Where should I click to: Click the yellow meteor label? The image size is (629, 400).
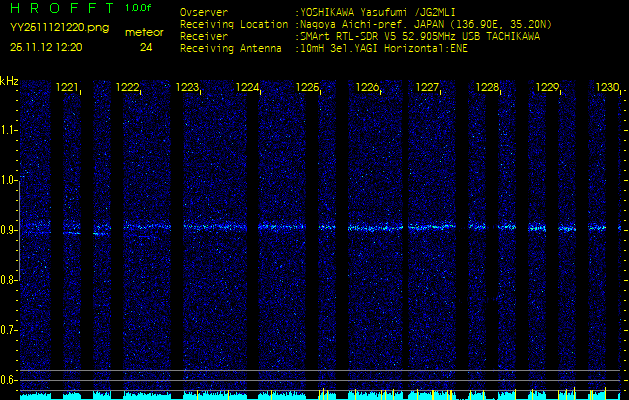click(144, 32)
